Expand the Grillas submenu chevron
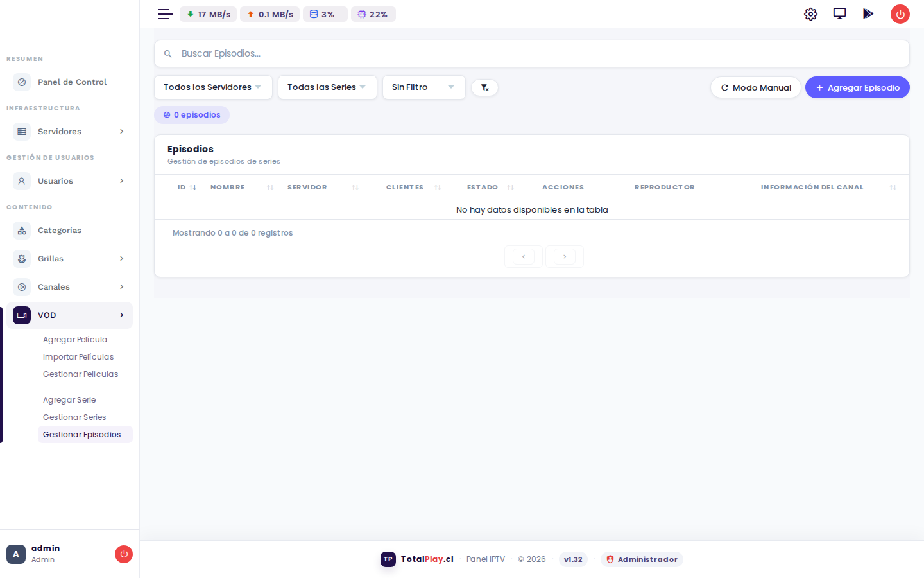Image resolution: width=924 pixels, height=578 pixels. [x=121, y=259]
